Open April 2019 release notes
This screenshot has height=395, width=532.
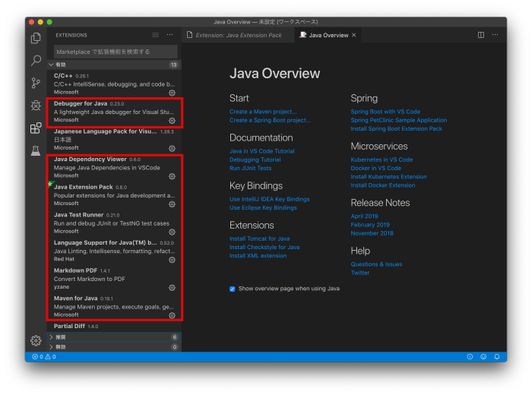tap(364, 216)
